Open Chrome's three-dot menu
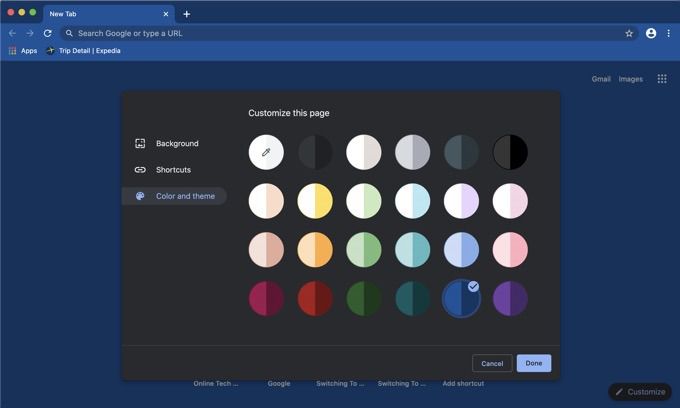This screenshot has width=680, height=408. click(x=668, y=33)
